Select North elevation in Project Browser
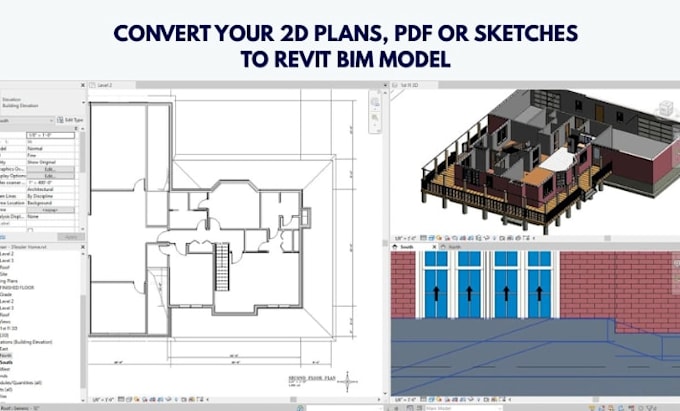680x411 pixels. tap(6, 356)
